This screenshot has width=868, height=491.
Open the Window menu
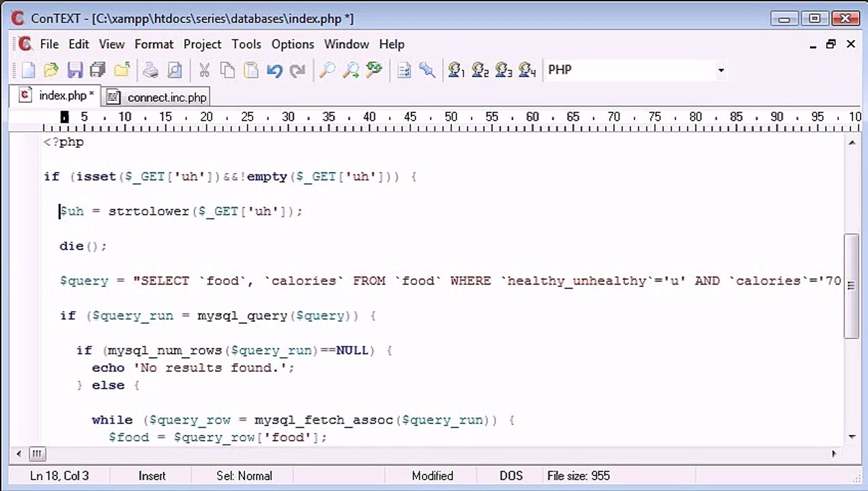click(347, 44)
